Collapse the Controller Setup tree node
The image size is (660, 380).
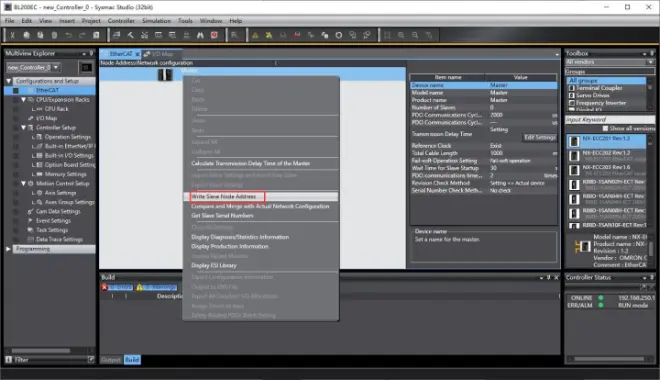coord(24,128)
